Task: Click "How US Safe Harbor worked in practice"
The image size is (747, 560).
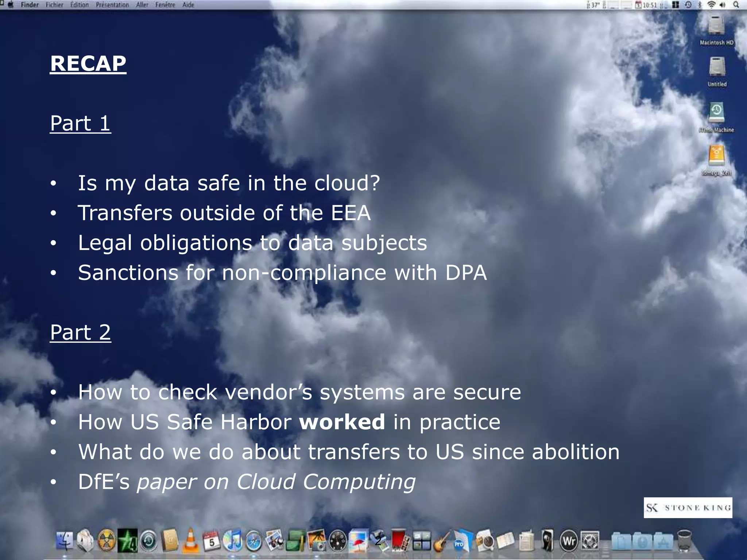Action: point(289,422)
